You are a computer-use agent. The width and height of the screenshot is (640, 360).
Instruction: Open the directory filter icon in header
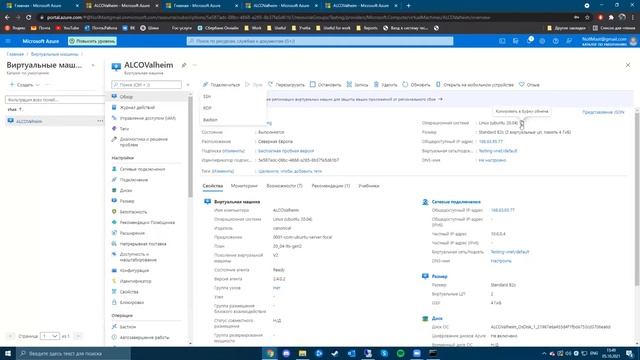(516, 41)
